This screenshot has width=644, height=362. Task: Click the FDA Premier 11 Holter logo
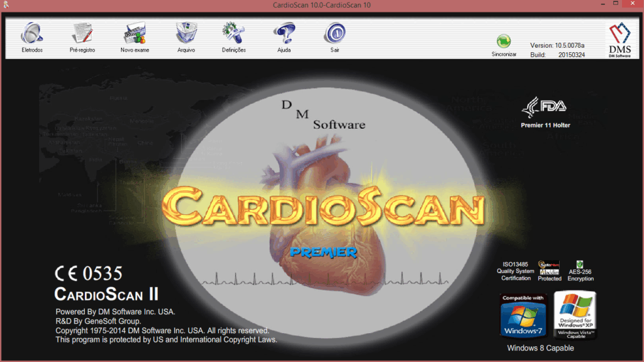click(x=545, y=112)
